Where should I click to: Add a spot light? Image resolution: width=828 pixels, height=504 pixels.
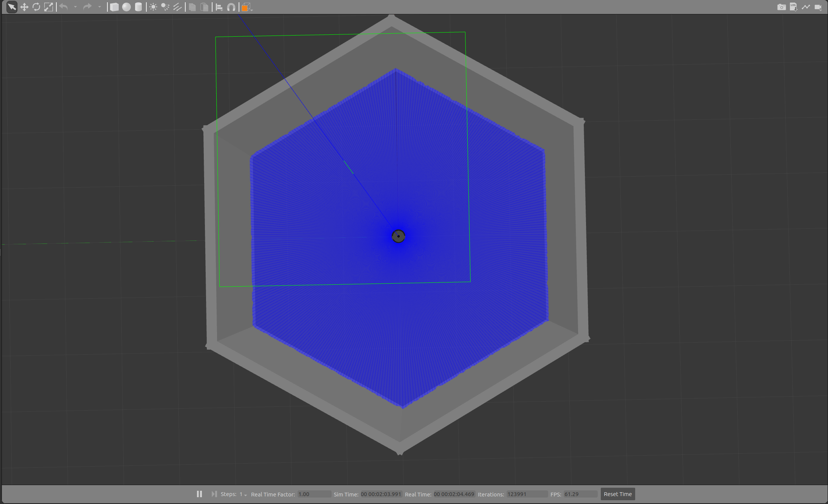click(165, 6)
